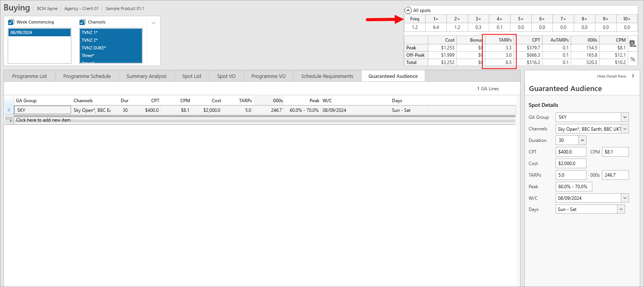Select week 08/09/2024 in the filter list
Image resolution: width=644 pixels, height=287 pixels.
(x=39, y=32)
